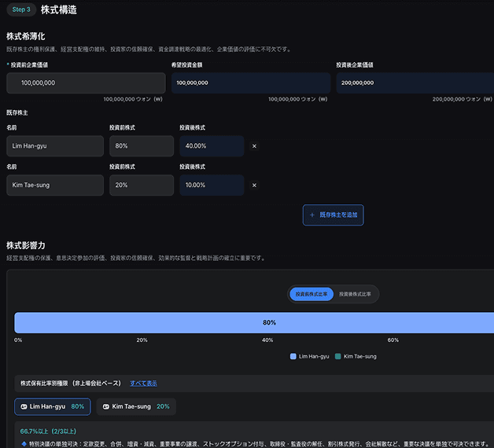
Task: Click the 株式希薄化 section title
Action: [26, 36]
